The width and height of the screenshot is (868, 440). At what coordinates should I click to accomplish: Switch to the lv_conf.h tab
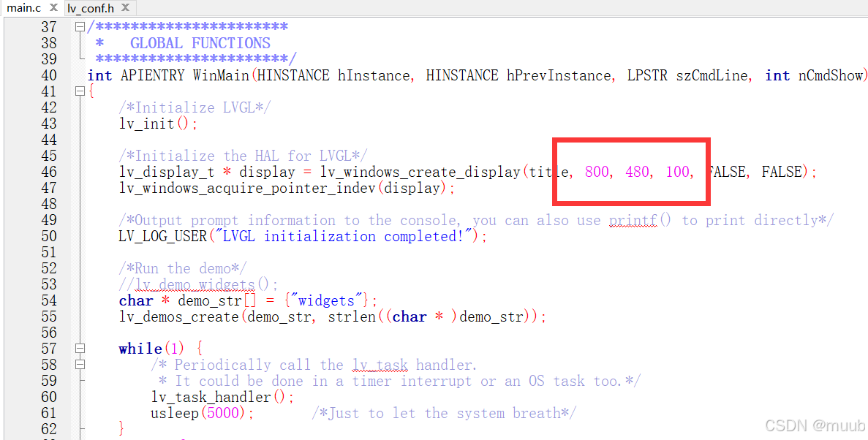tap(92, 8)
